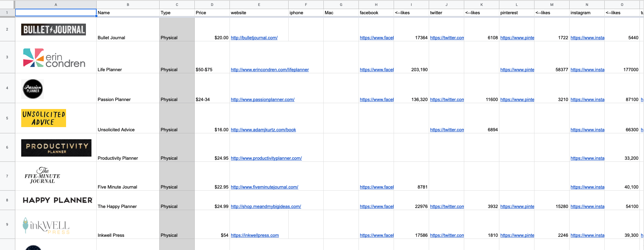The height and width of the screenshot is (250, 644).
Task: Select column B header
Action: [128, 5]
